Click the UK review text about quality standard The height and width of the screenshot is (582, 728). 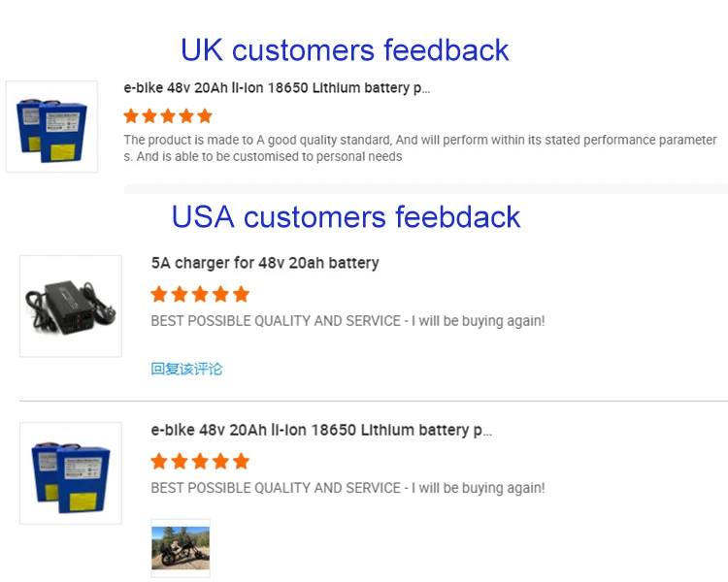(420, 148)
